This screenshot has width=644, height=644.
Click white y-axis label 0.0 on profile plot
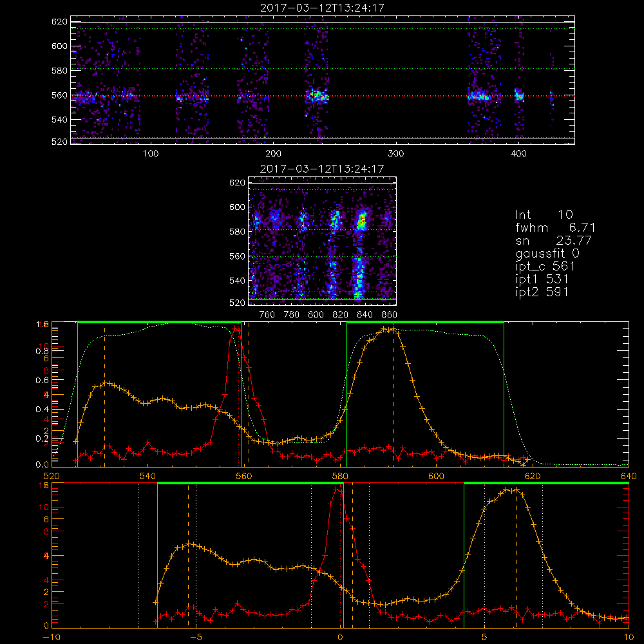(42, 464)
